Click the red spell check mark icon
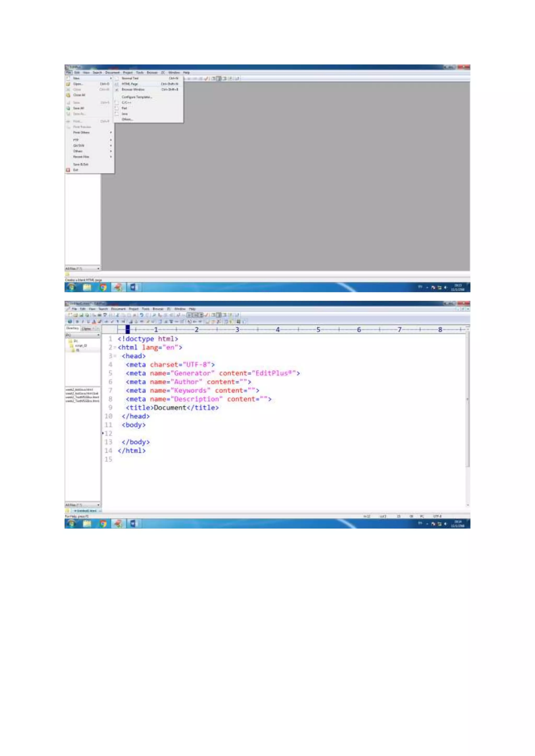This screenshot has width=535, height=756. (207, 315)
